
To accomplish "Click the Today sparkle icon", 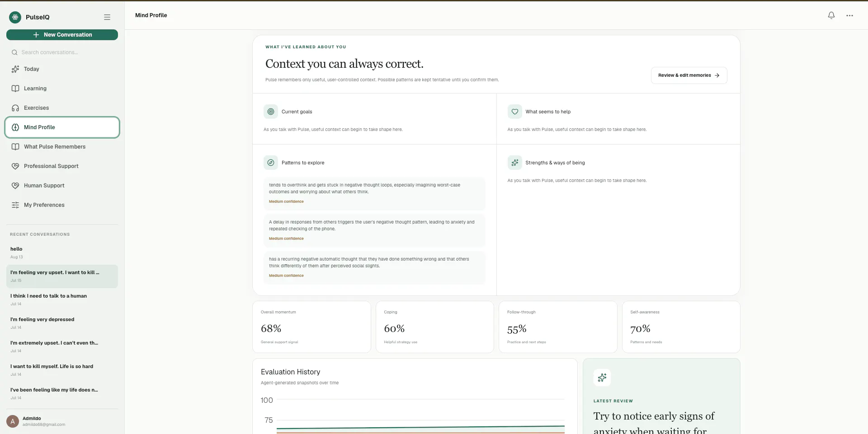I will point(15,69).
